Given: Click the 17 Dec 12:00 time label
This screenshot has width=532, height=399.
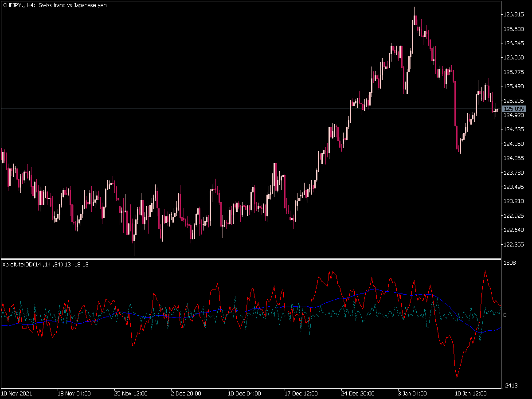Looking at the screenshot, I should point(301,393).
